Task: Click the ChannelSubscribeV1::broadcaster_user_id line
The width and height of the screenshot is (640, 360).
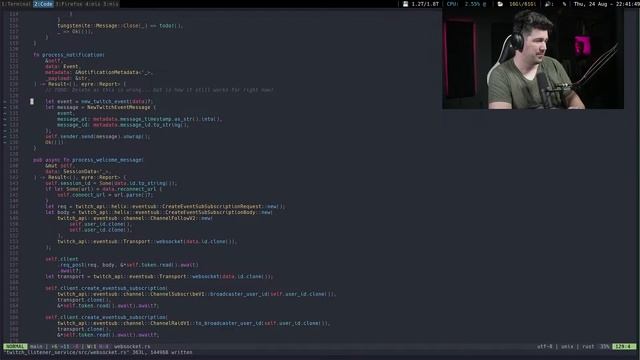Action: click(x=196, y=294)
